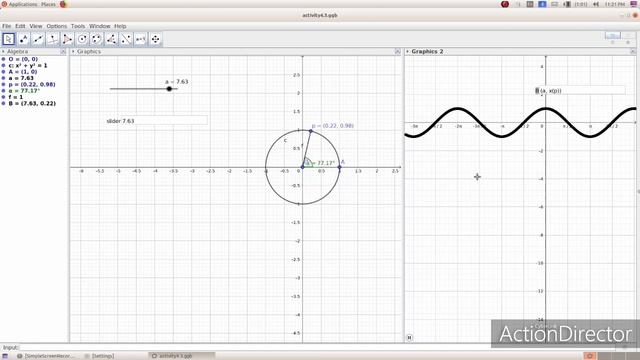Open the Tools menu
The height and width of the screenshot is (360, 640).
click(x=78, y=26)
